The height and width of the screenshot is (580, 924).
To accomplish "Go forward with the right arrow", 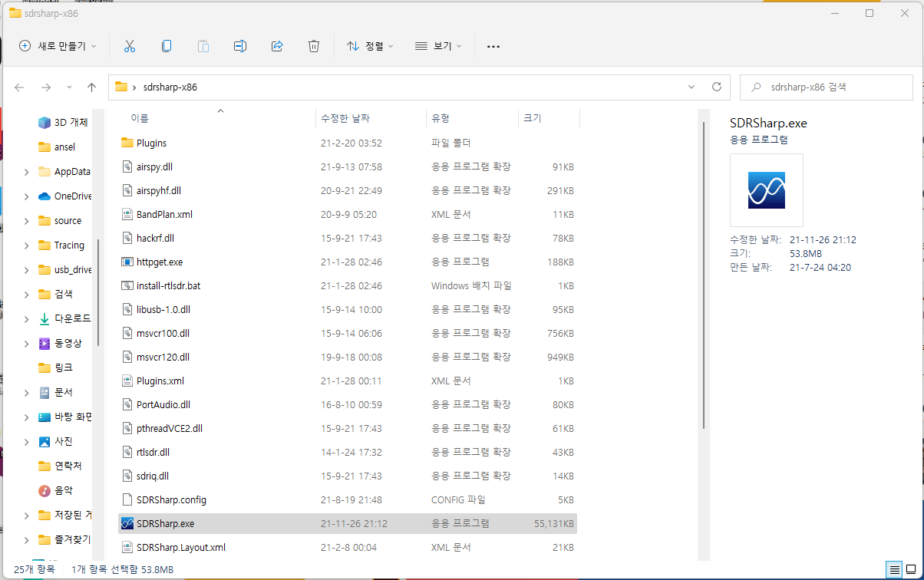I will 46,87.
